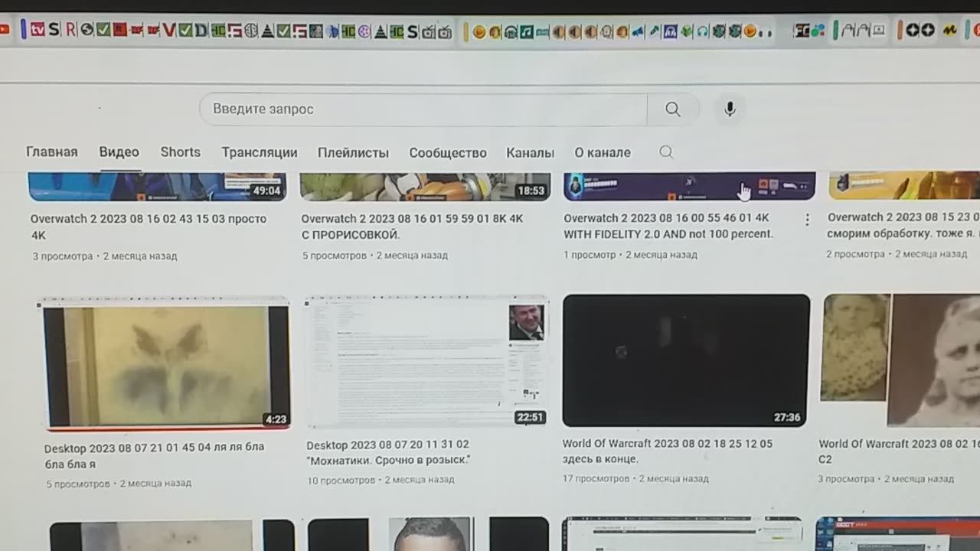Play the Overwatch thumbnail showing 49:04
Image resolution: width=980 pixels, height=551 pixels.
tap(157, 187)
